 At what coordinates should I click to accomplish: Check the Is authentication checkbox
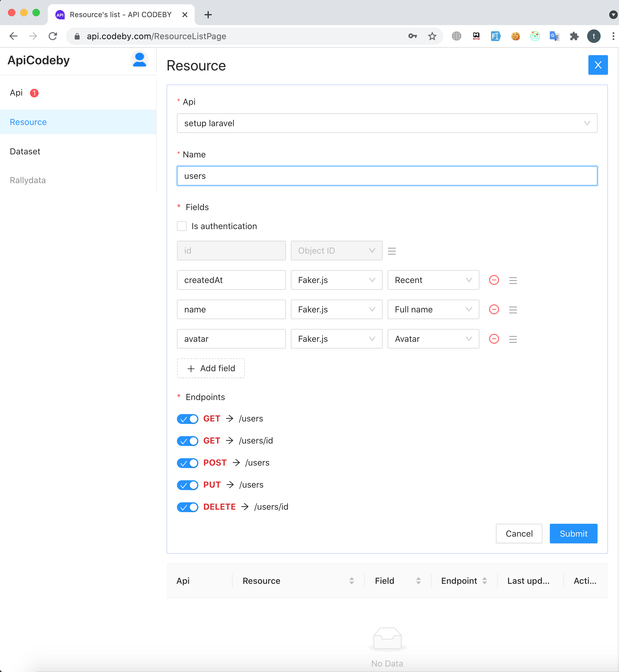(x=182, y=226)
